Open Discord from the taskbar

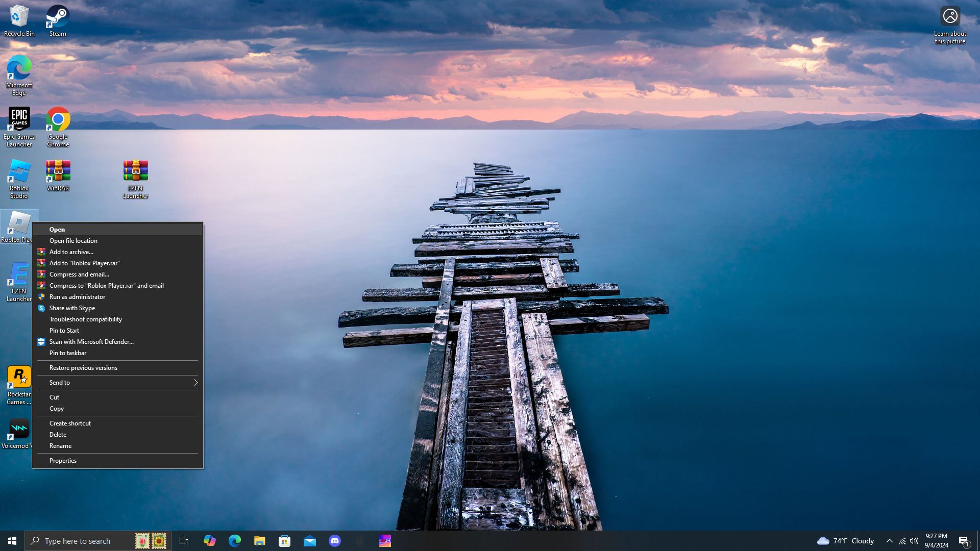point(335,541)
